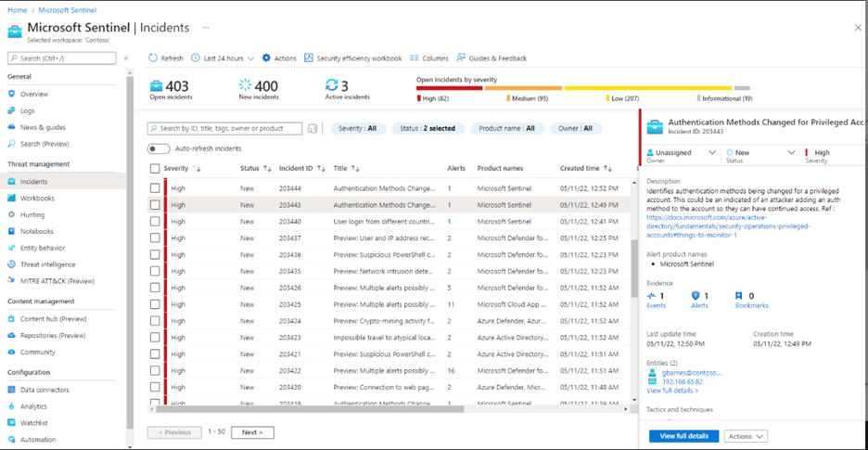Check the box for incident 203443
Viewport: 868px width, 450px height.
(155, 205)
